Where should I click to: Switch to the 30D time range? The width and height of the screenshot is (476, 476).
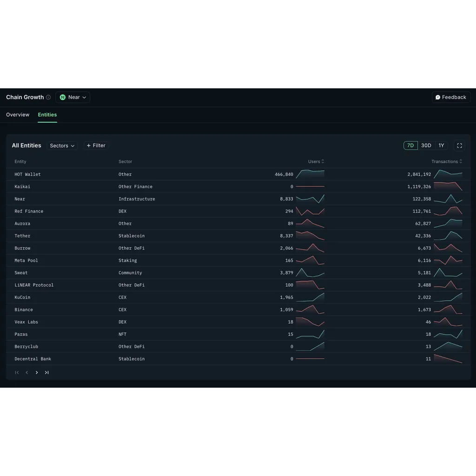[426, 145]
